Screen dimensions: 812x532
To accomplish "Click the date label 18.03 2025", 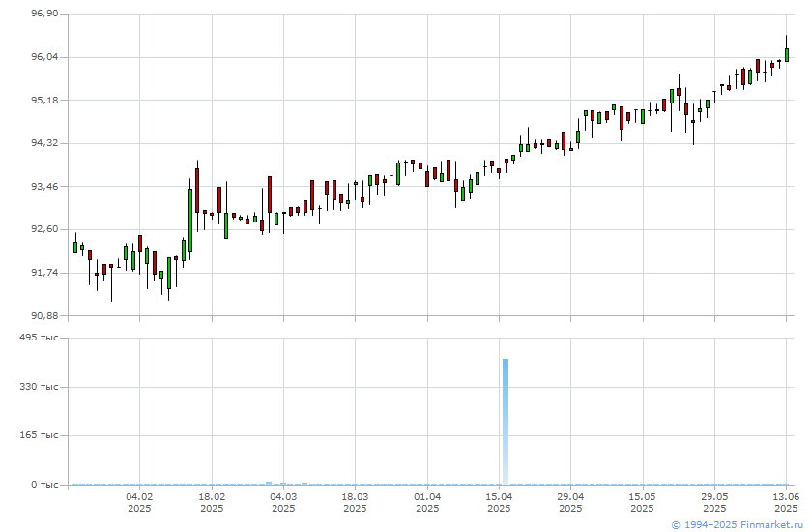I will [x=356, y=502].
